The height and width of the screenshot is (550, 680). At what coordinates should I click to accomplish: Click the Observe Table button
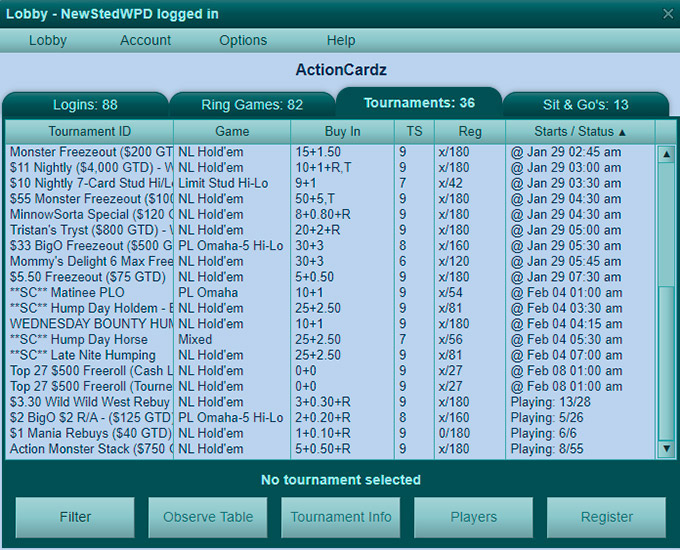[x=208, y=517]
